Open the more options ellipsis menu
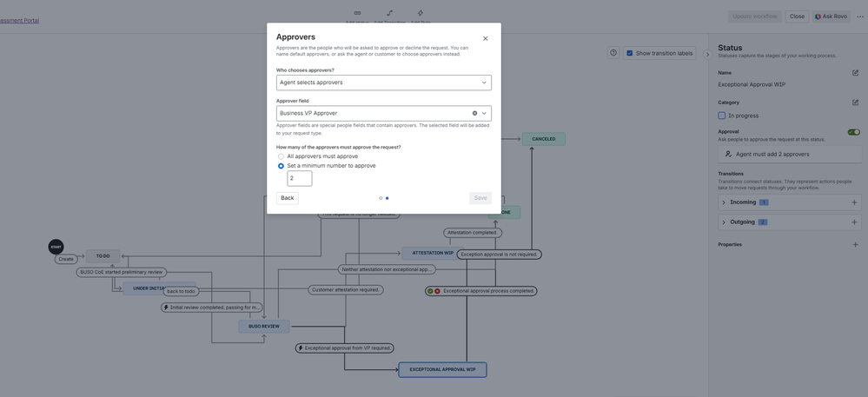This screenshot has width=868, height=397. 859,17
